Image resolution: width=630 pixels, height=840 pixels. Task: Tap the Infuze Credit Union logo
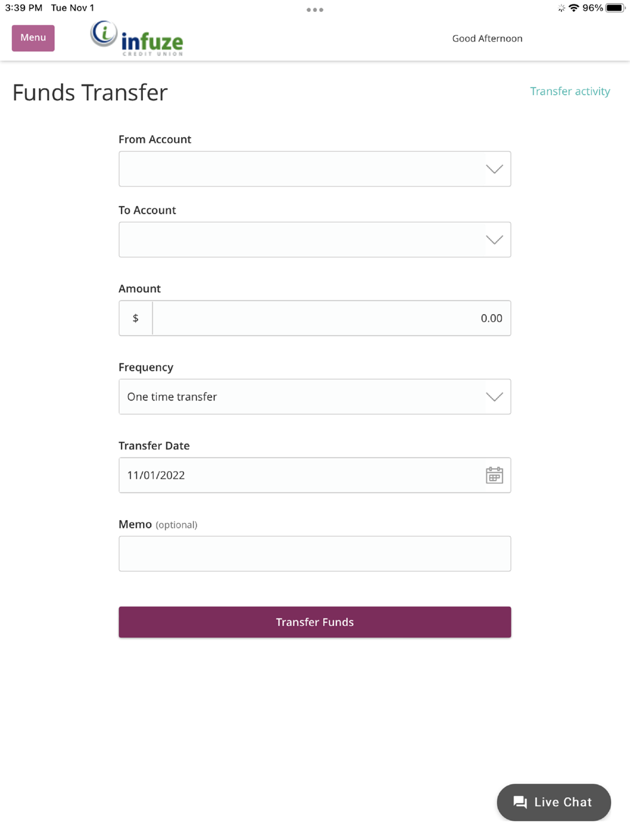137,38
